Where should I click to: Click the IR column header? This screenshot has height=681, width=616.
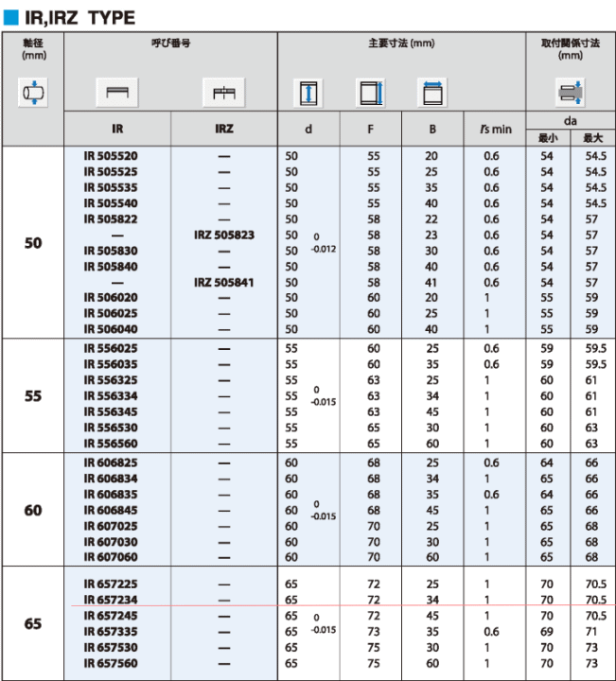[117, 129]
